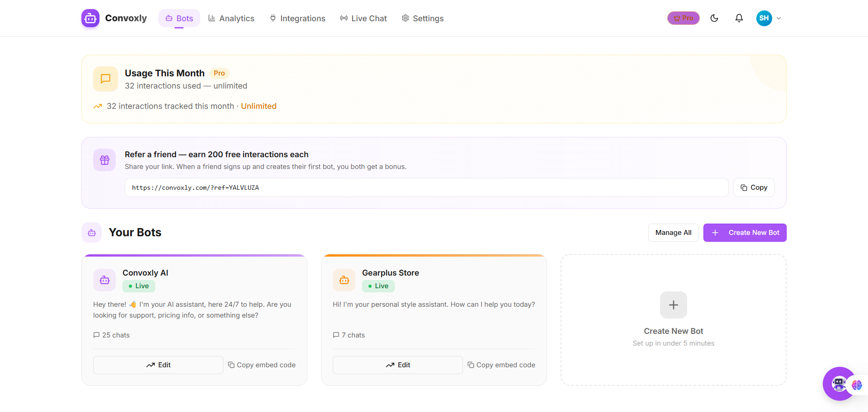The height and width of the screenshot is (412, 868).
Task: Open the chatbot widget in the bottom-right corner
Action: pyautogui.click(x=839, y=384)
